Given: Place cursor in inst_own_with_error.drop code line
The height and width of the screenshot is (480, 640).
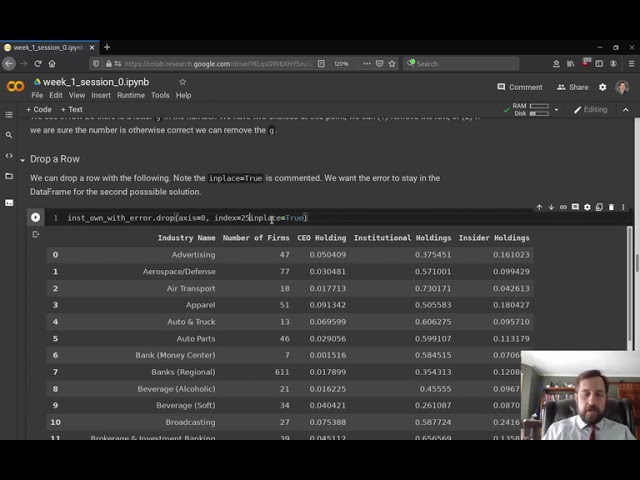Looking at the screenshot, I should pyautogui.click(x=188, y=218).
